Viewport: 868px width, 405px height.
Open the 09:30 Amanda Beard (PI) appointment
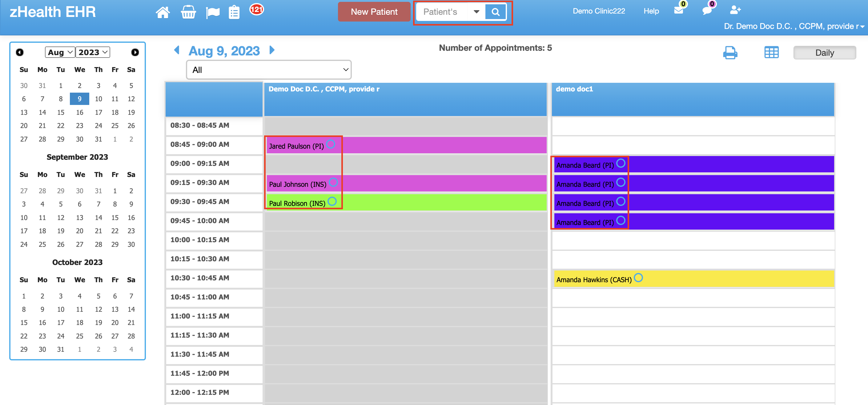click(x=694, y=202)
